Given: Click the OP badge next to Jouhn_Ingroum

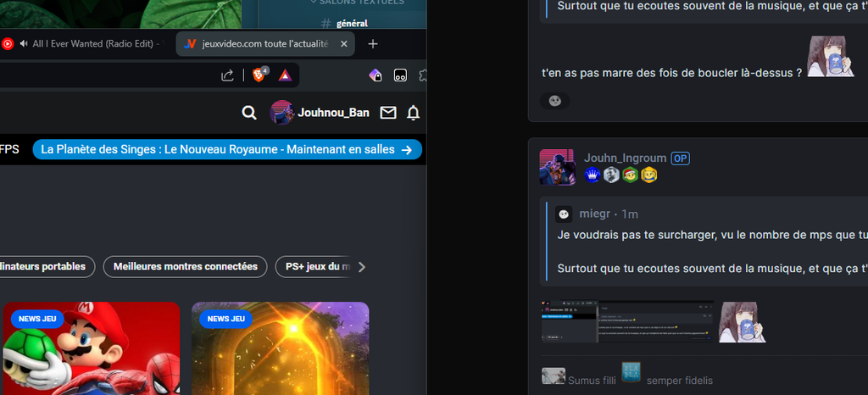Looking at the screenshot, I should pyautogui.click(x=681, y=159).
